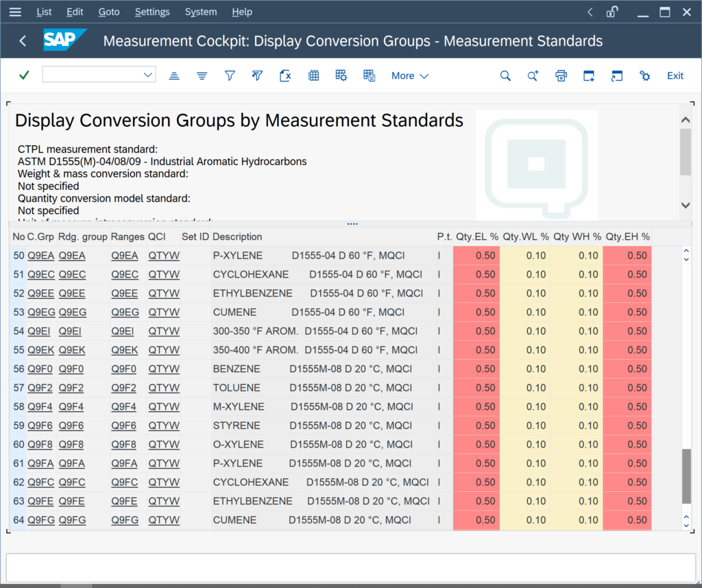702x588 pixels.
Task: Click the plain funnel filter icon
Action: [x=230, y=75]
